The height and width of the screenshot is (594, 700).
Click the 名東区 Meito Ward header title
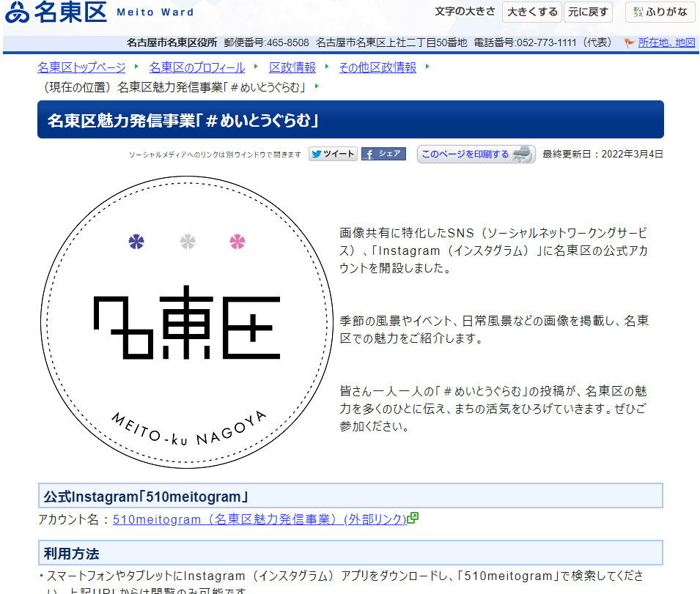point(114,12)
